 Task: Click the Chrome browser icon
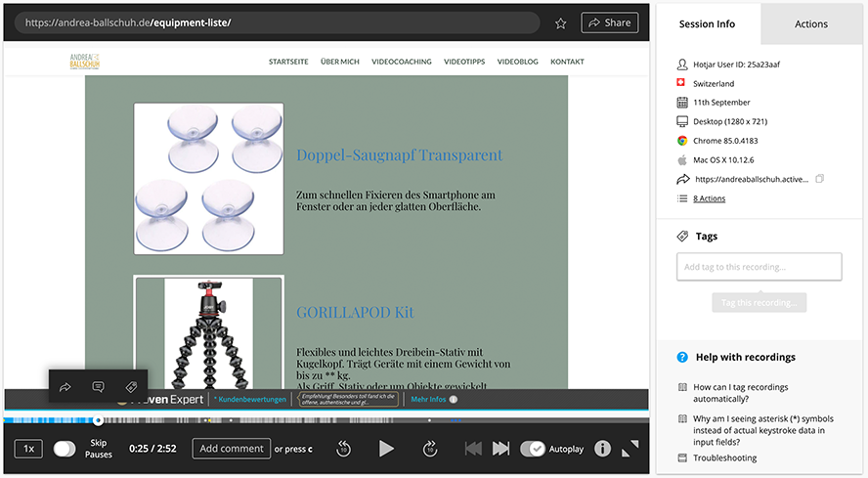[x=682, y=141]
